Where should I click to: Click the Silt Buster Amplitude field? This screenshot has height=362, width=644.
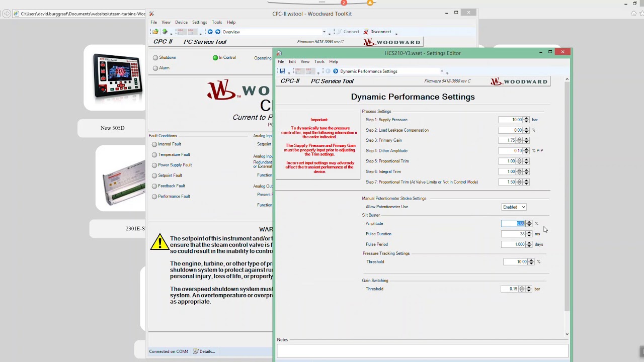pos(513,224)
